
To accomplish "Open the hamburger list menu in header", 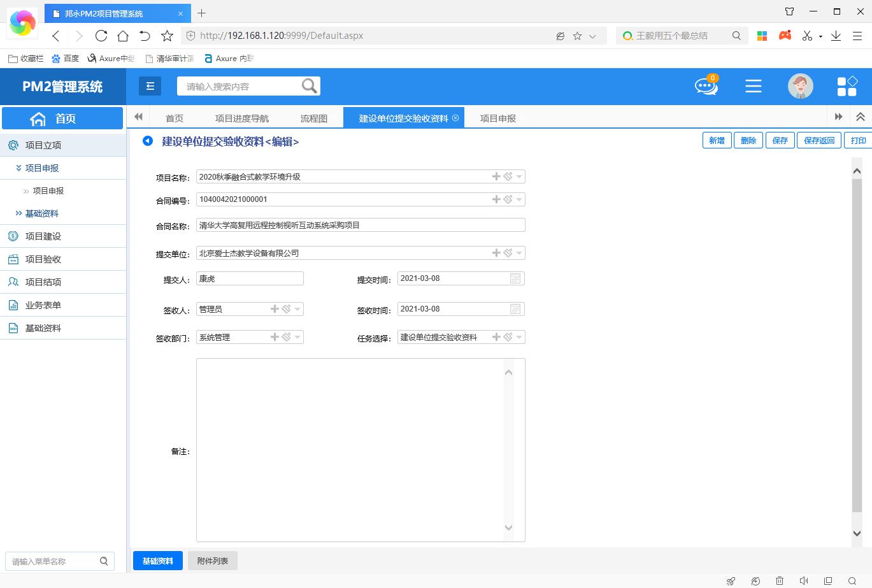I will [754, 86].
